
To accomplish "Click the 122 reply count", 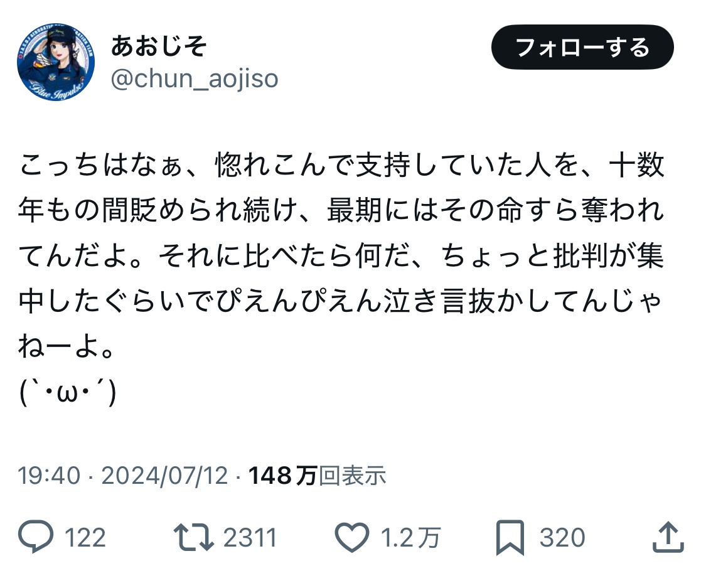I will coord(85,538).
